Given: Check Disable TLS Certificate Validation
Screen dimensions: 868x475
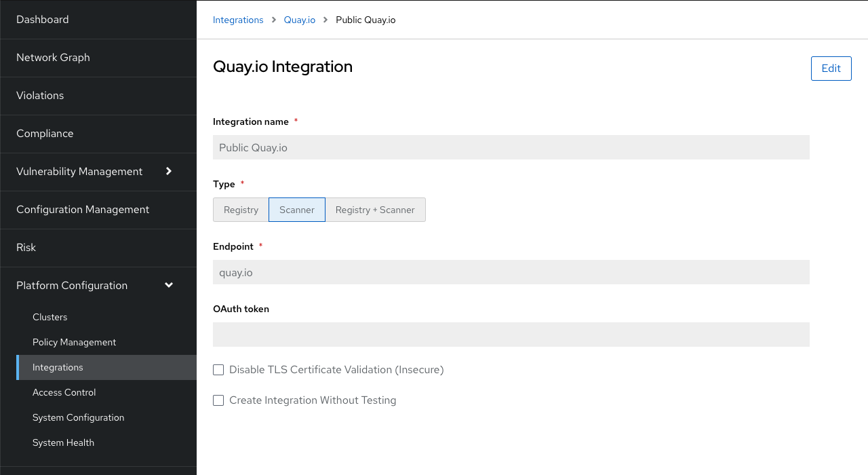Looking at the screenshot, I should click(x=218, y=370).
